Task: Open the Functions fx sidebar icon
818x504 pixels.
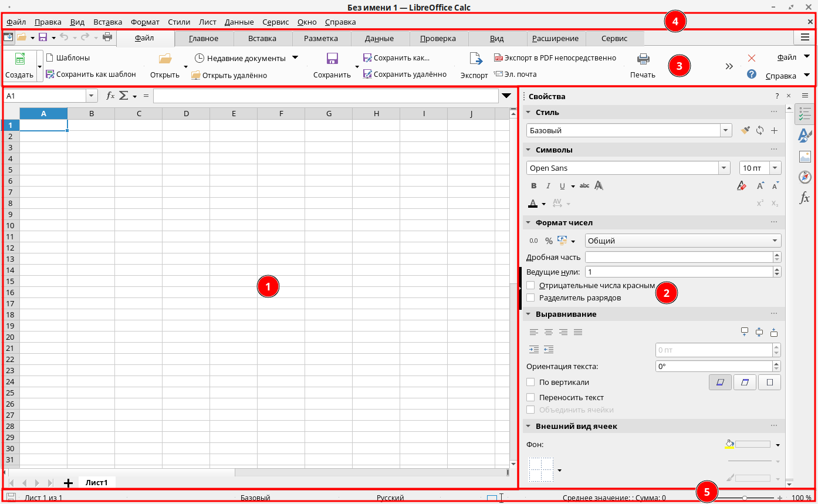Action: pos(805,198)
